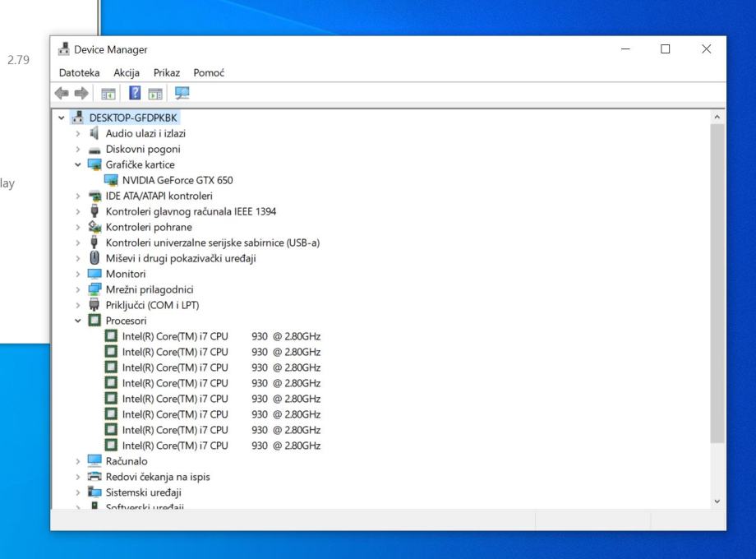This screenshot has width=756, height=559.
Task: Click the scrollbar down arrow in device list
Action: [x=717, y=501]
